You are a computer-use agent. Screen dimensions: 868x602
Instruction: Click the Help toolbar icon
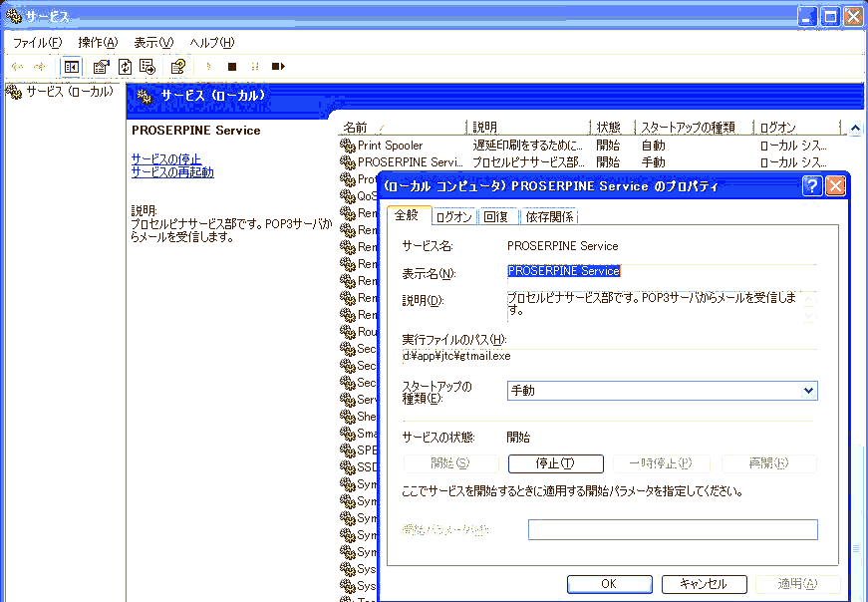point(177,67)
